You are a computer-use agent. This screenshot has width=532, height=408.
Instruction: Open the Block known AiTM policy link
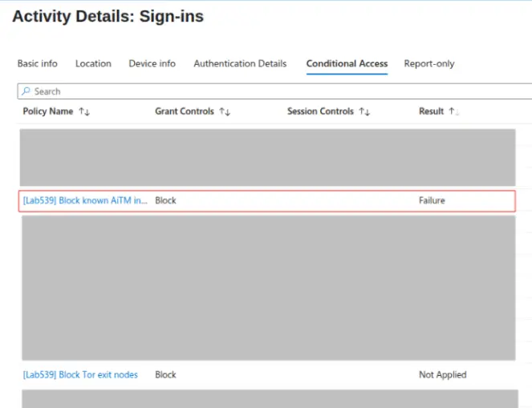pos(85,200)
